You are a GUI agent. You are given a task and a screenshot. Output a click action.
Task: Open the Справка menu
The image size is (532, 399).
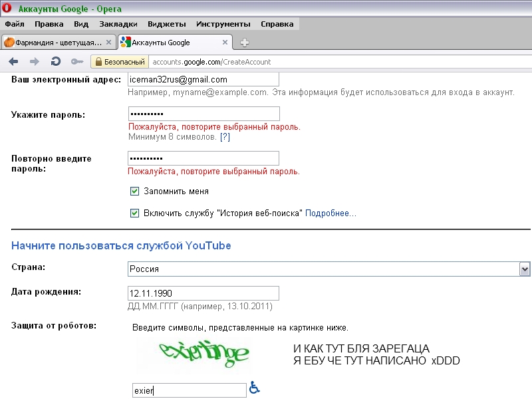(277, 24)
